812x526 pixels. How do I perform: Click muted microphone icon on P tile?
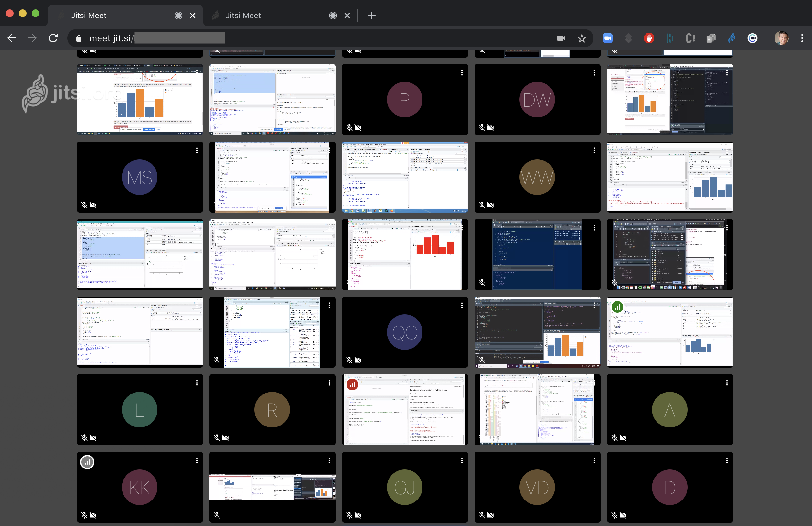pos(349,127)
